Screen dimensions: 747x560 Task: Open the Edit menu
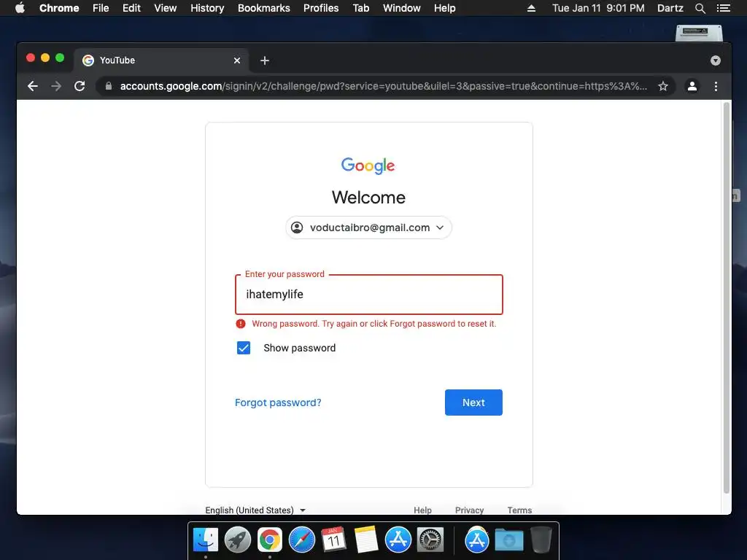(131, 8)
